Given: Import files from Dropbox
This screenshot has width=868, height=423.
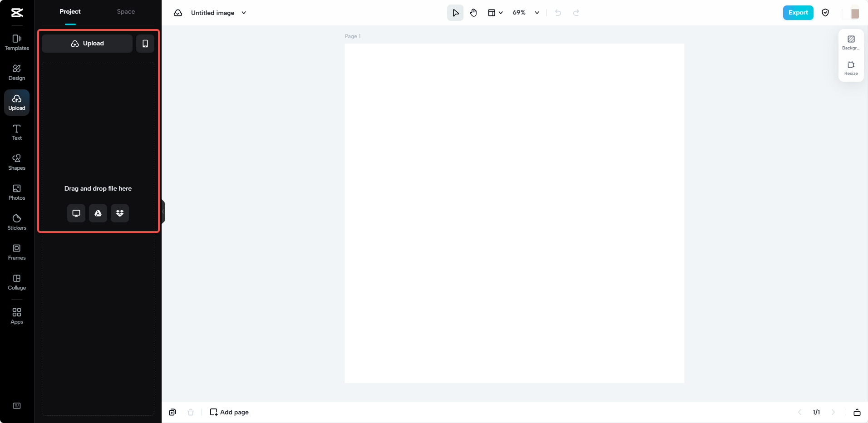Looking at the screenshot, I should pos(119,213).
